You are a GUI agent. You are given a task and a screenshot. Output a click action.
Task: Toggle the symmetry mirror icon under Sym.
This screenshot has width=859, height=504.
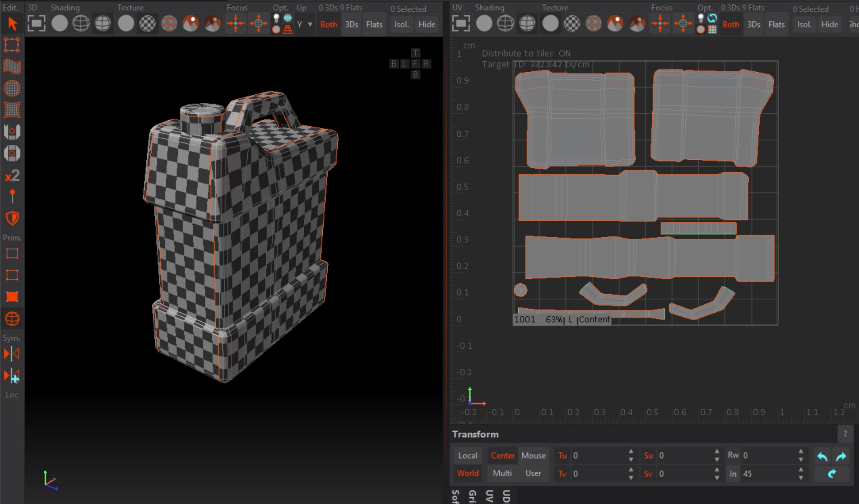click(x=12, y=354)
